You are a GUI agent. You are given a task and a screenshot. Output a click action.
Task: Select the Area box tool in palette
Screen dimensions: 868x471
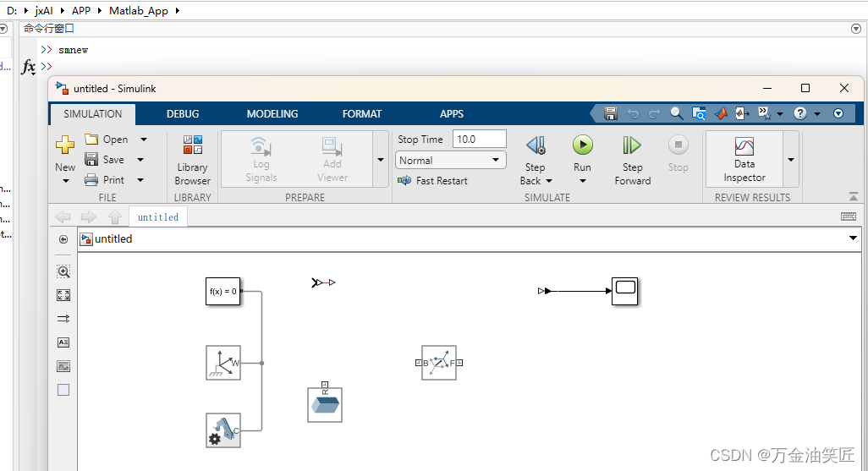point(63,390)
